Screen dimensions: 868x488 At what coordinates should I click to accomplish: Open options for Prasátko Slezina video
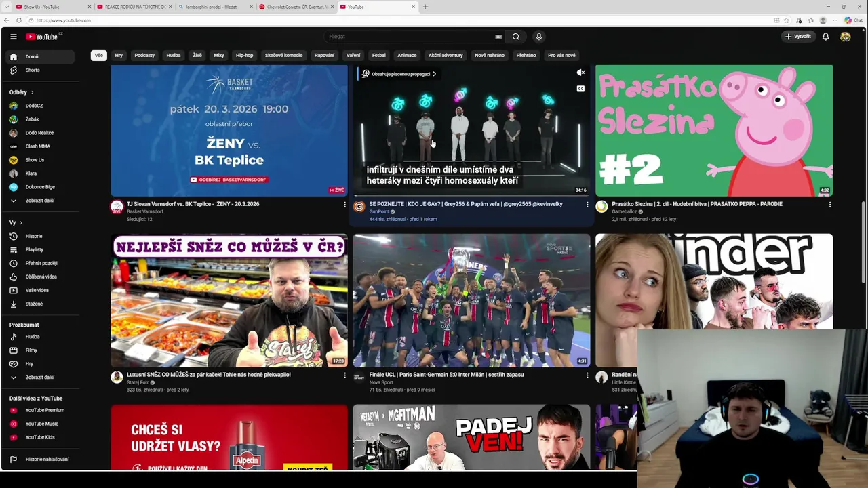coord(829,205)
